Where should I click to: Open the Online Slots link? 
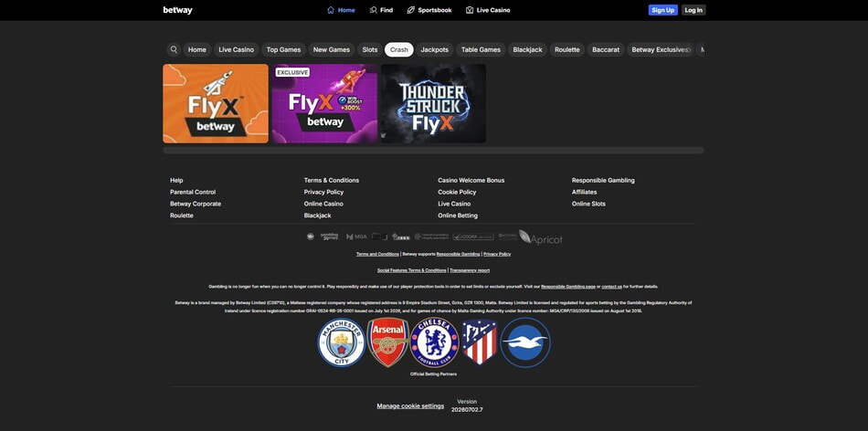(588, 204)
